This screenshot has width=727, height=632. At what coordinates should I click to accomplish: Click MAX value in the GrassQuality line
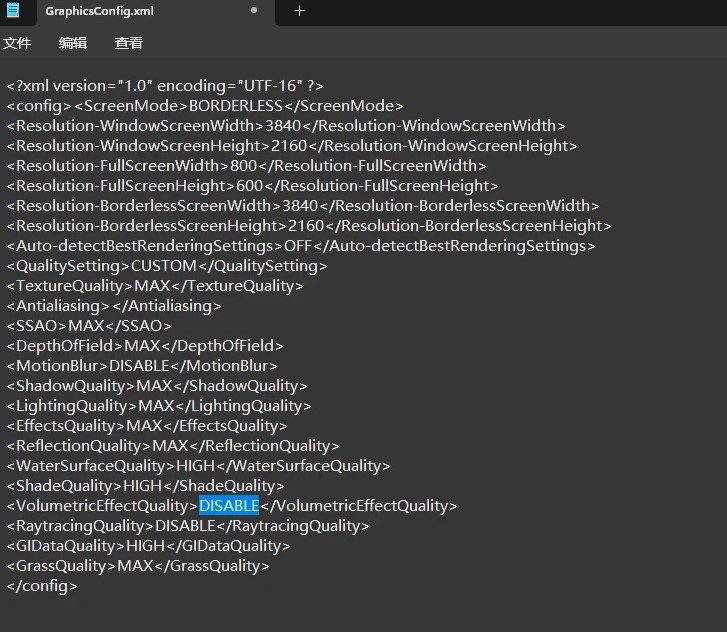[x=135, y=566]
